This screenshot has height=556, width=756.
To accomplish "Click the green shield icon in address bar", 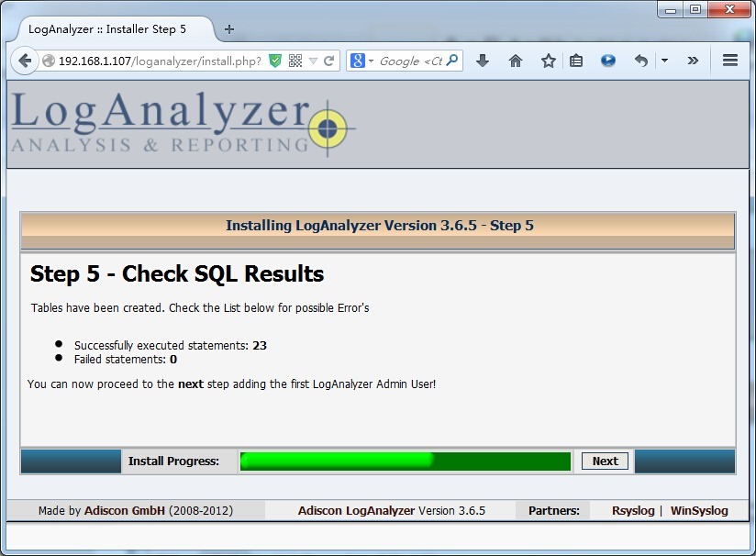I will coord(273,59).
